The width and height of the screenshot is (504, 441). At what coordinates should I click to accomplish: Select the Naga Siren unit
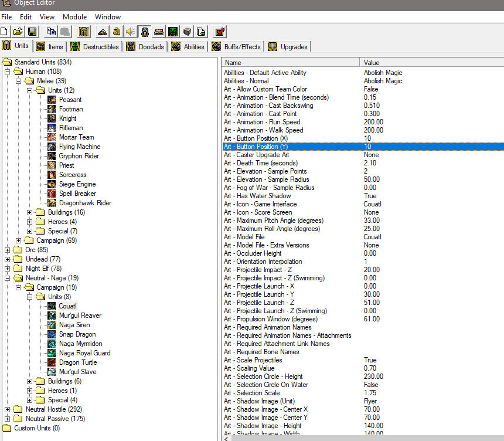[74, 325]
